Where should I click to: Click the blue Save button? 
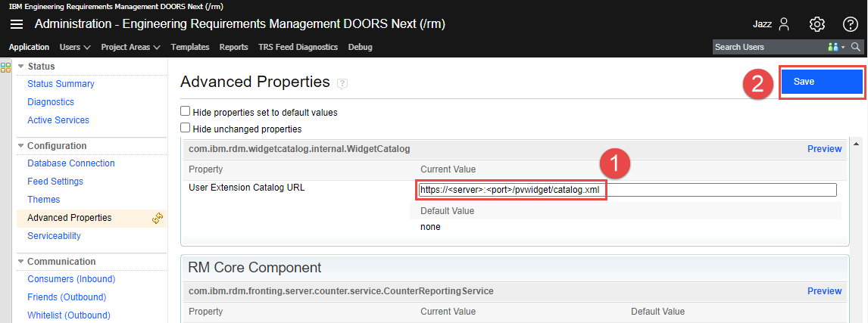point(822,82)
